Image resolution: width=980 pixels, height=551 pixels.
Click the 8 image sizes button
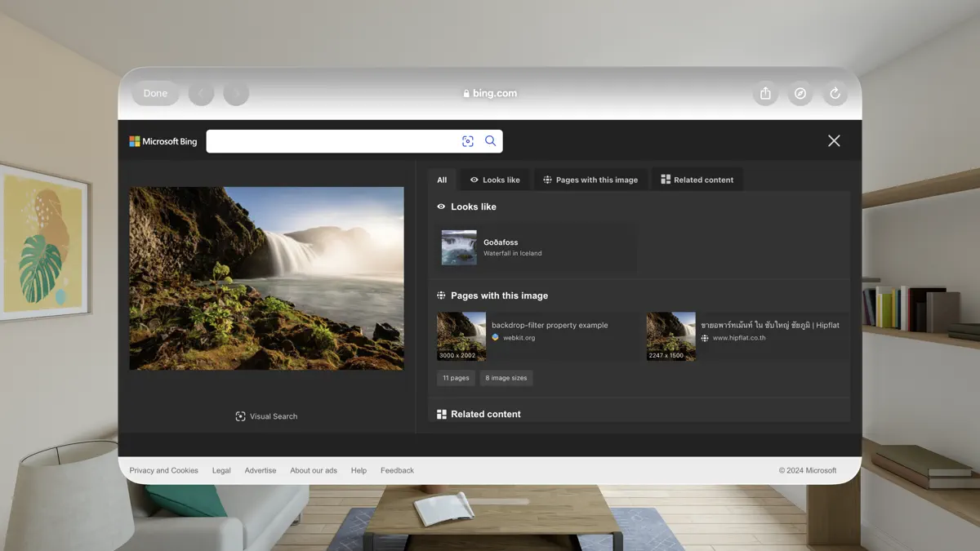coord(506,378)
